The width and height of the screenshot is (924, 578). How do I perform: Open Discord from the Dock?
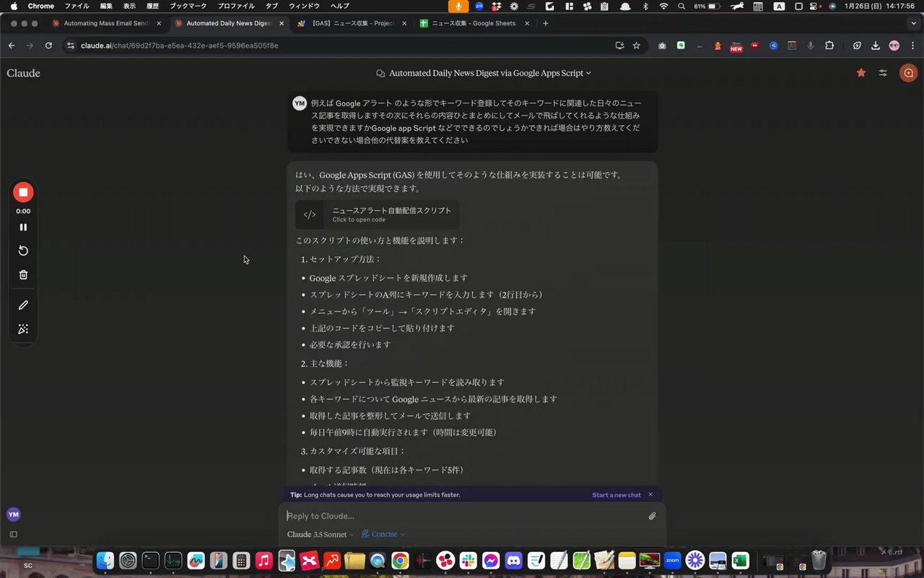click(513, 560)
